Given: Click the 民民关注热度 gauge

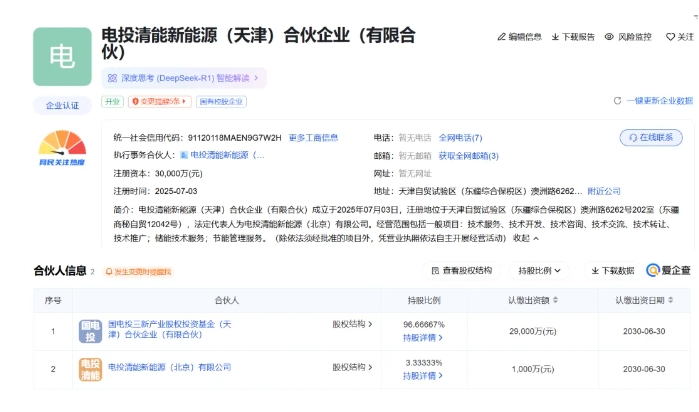Looking at the screenshot, I should click(x=62, y=148).
